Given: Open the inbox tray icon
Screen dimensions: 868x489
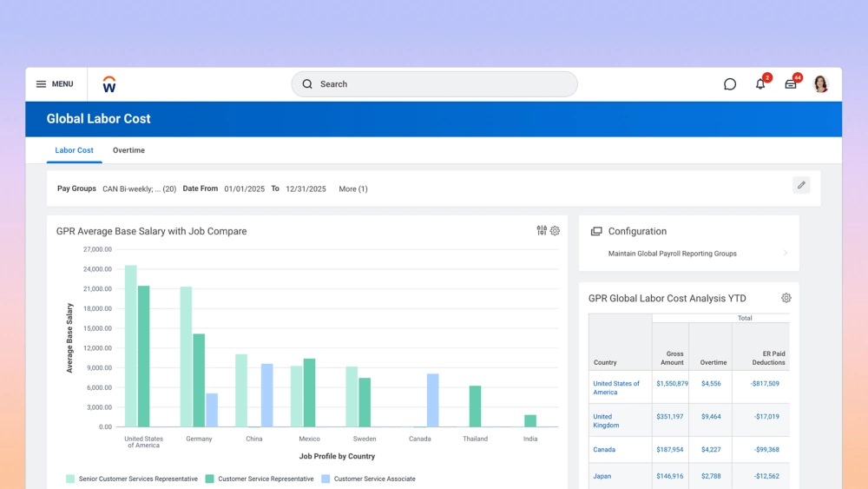Looking at the screenshot, I should tap(791, 84).
